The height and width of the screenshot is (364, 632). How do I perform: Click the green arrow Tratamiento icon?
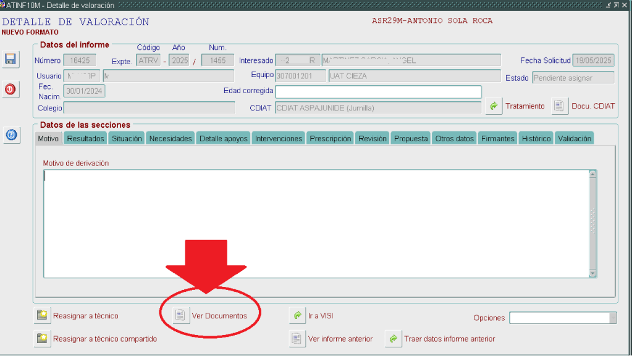pyautogui.click(x=494, y=106)
